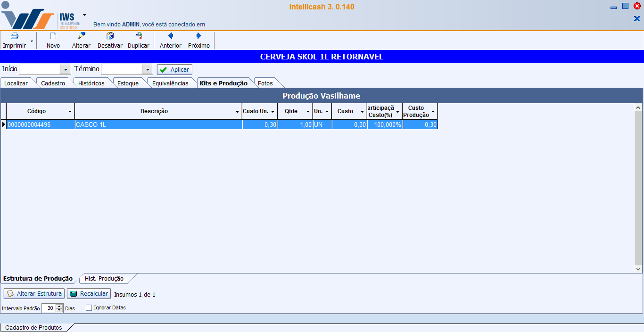Select the Estrutura de Produção tab
The width and height of the screenshot is (644, 332).
pyautogui.click(x=38, y=278)
